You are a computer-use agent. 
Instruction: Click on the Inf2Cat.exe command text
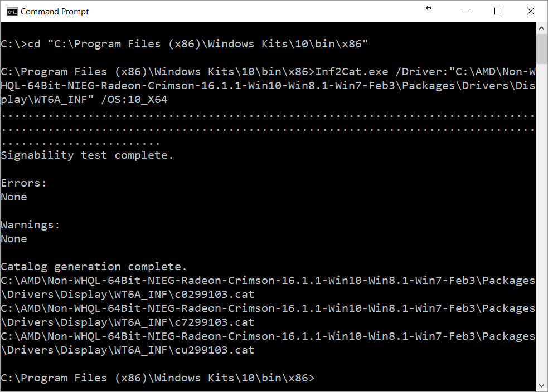352,72
